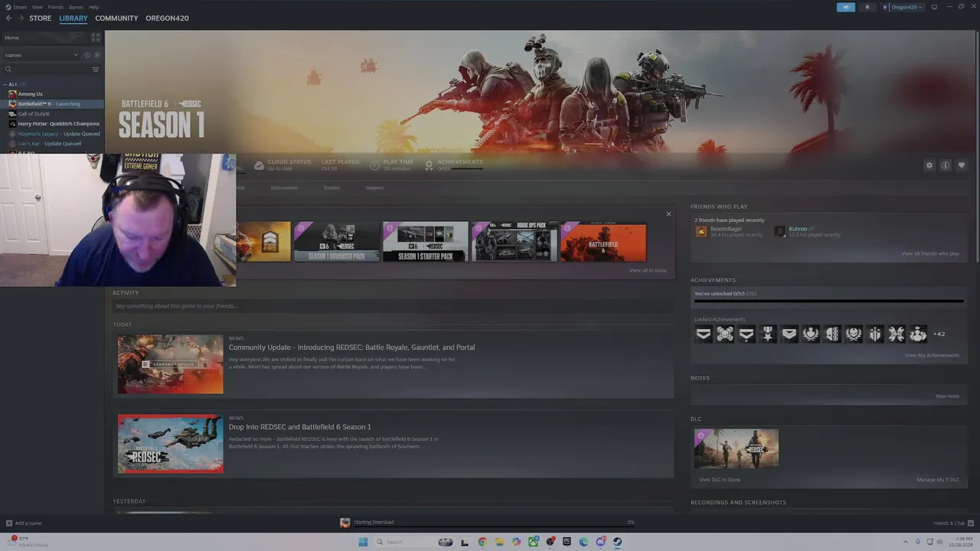Show hidden system tray icons chevron
Viewport: 980px width, 551px height.
coord(906,542)
